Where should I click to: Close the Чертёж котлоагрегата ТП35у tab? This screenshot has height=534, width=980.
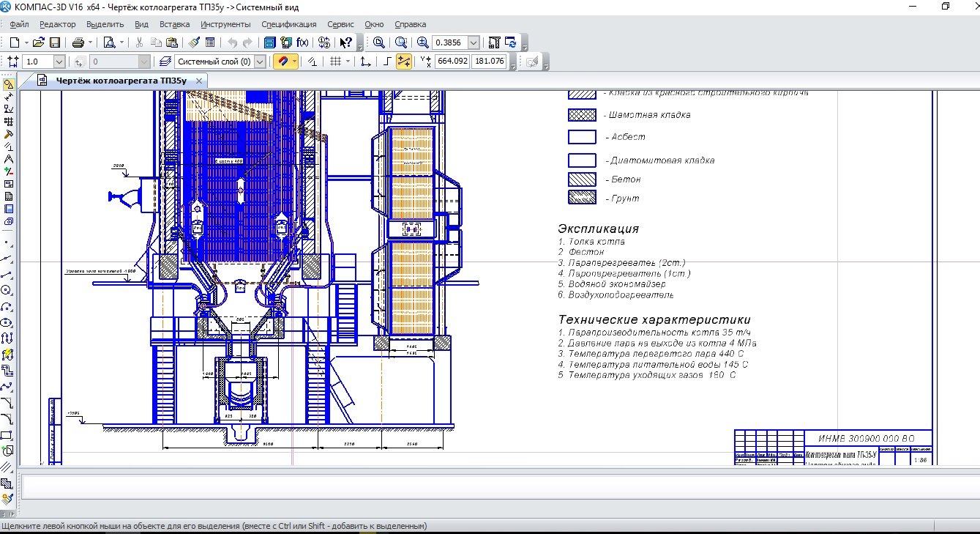point(199,81)
